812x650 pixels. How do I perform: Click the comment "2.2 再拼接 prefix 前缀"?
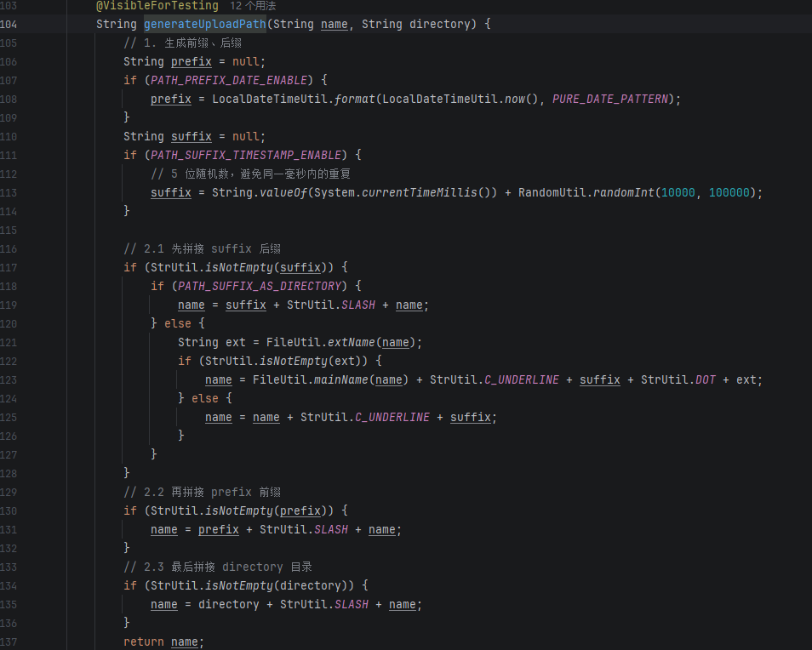(x=202, y=492)
